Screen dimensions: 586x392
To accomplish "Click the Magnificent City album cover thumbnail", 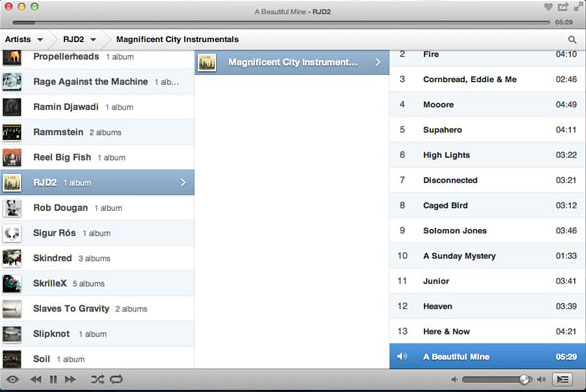I will pos(207,62).
